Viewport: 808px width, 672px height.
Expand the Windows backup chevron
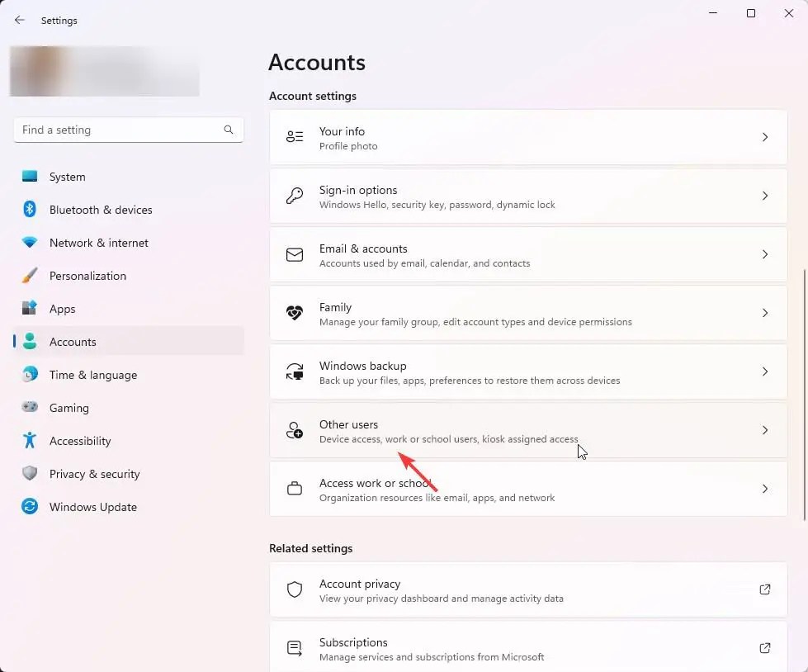pos(765,371)
